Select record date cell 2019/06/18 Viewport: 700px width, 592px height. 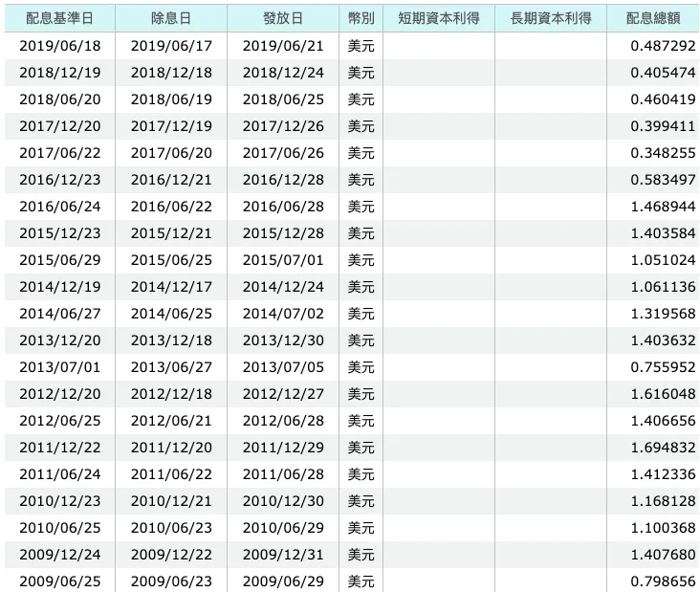pyautogui.click(x=60, y=46)
